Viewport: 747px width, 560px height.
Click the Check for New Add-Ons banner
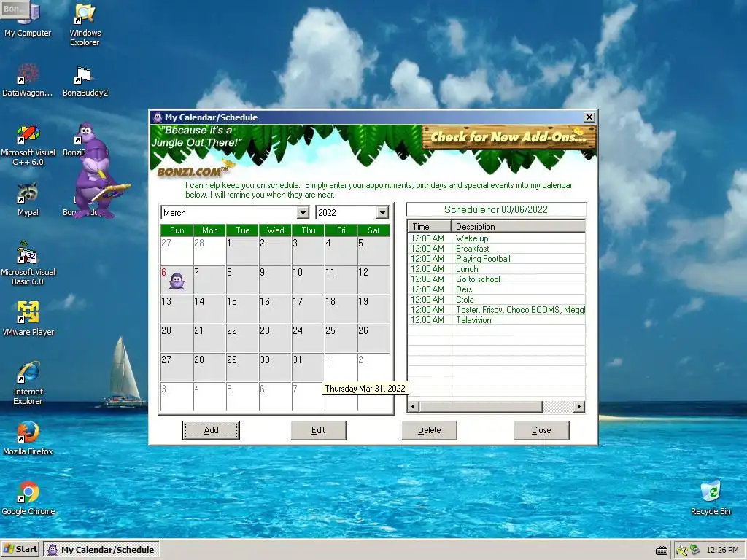tap(508, 138)
